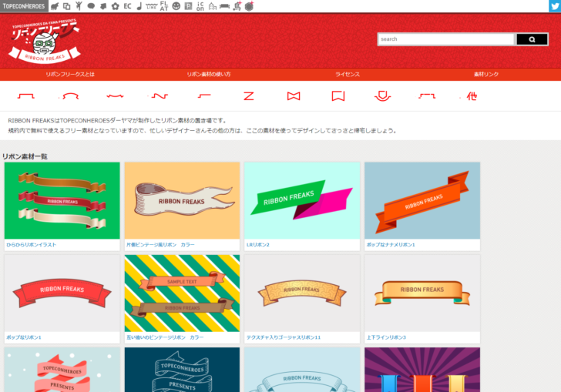Open the sofa icon site
Image resolution: width=561 pixels, height=392 pixels.
[x=225, y=6]
